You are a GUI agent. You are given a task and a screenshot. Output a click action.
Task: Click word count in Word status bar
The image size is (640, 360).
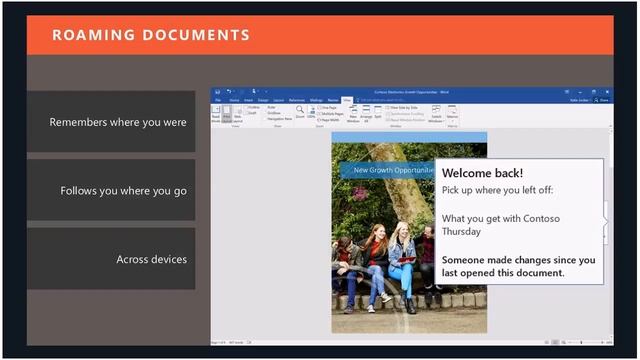[236, 342]
